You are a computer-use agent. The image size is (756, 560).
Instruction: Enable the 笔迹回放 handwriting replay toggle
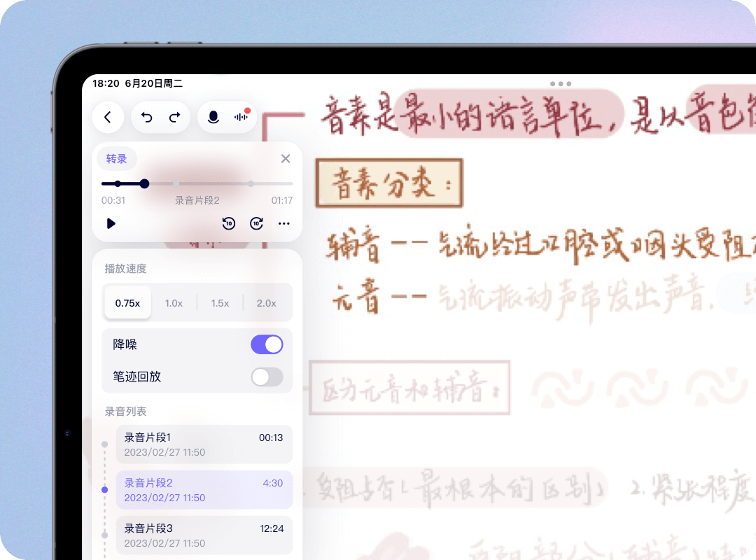point(267,377)
